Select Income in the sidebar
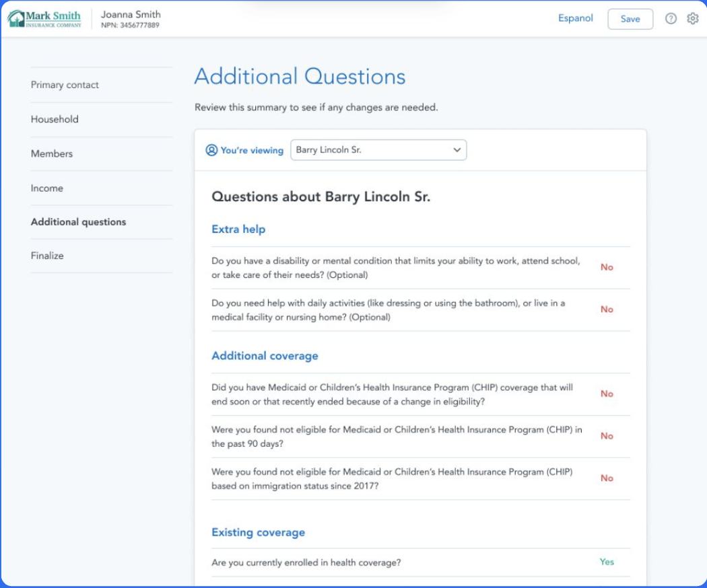The height and width of the screenshot is (588, 707). 47,188
